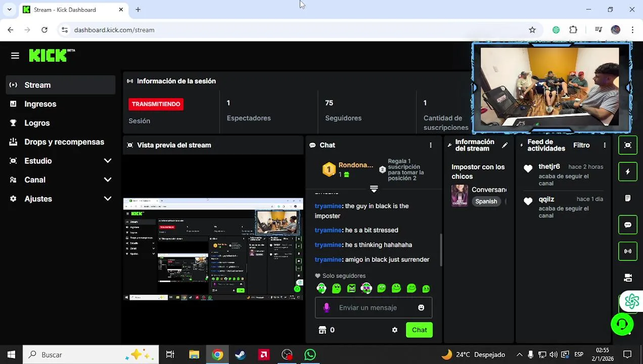Collapse the chat leaderboard arrow

tap(374, 189)
